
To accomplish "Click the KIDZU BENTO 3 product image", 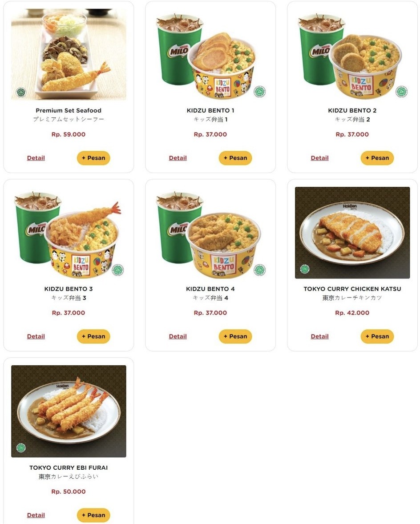I will pyautogui.click(x=69, y=233).
